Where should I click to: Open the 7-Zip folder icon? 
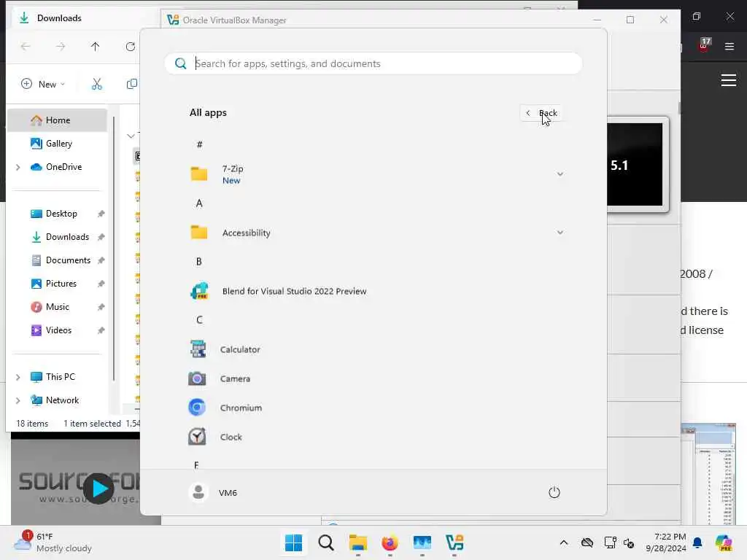(198, 174)
